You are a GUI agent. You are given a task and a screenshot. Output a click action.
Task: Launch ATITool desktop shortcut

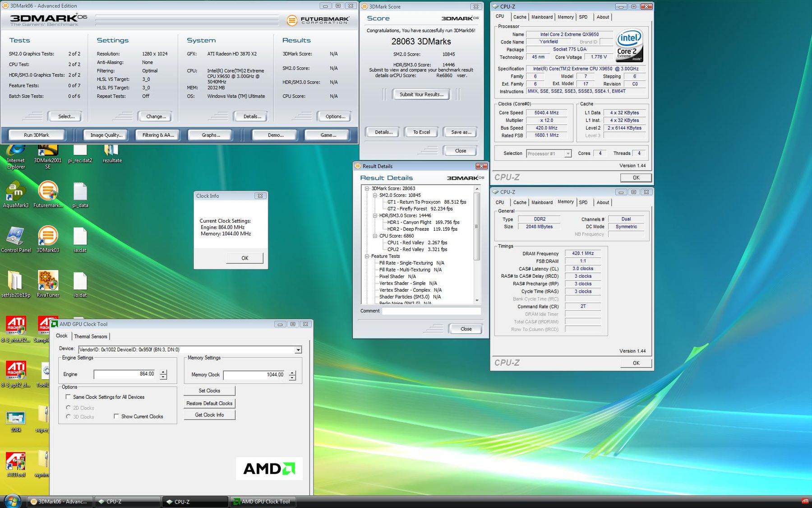[16, 464]
